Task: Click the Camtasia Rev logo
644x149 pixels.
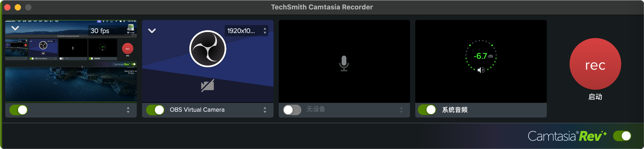Action: coord(567,136)
